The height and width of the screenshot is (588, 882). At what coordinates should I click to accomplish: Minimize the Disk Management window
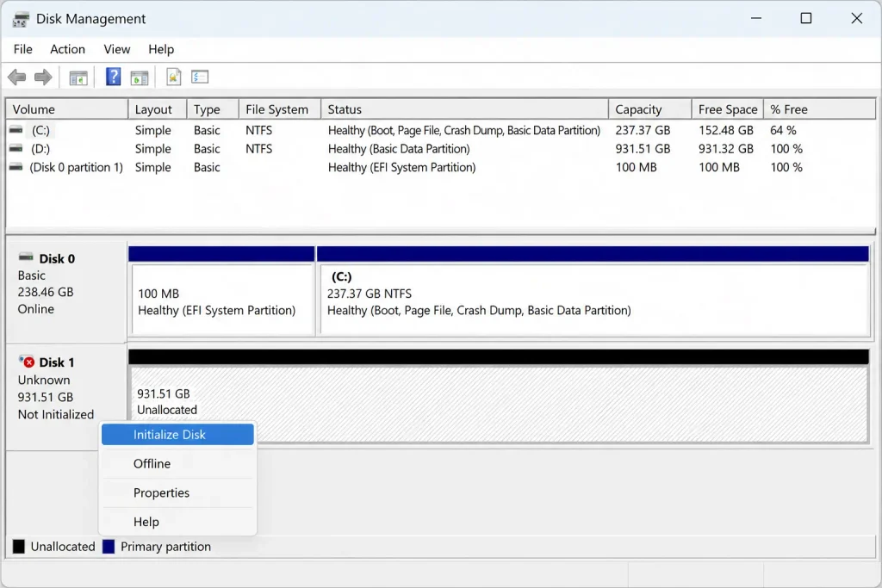pos(756,19)
